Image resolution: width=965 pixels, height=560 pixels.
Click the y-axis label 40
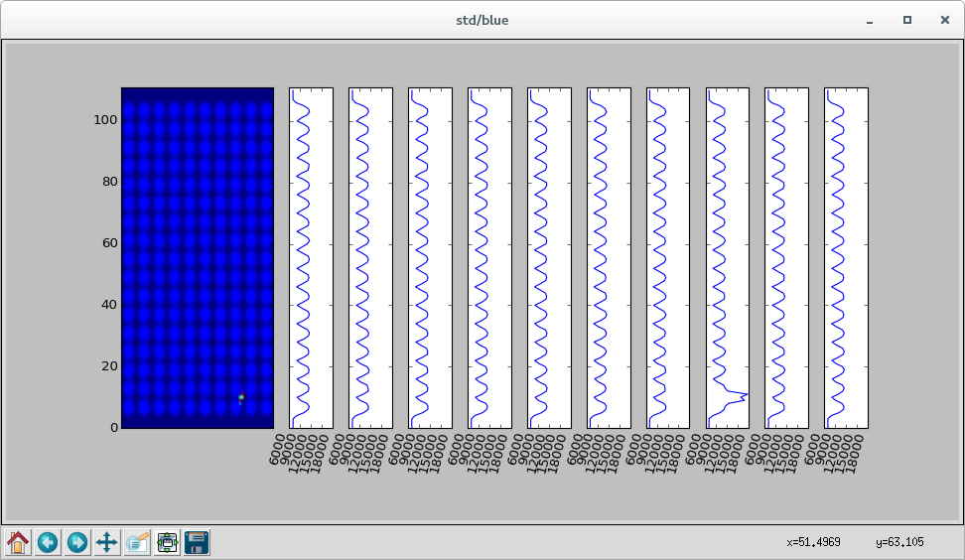[x=109, y=305]
